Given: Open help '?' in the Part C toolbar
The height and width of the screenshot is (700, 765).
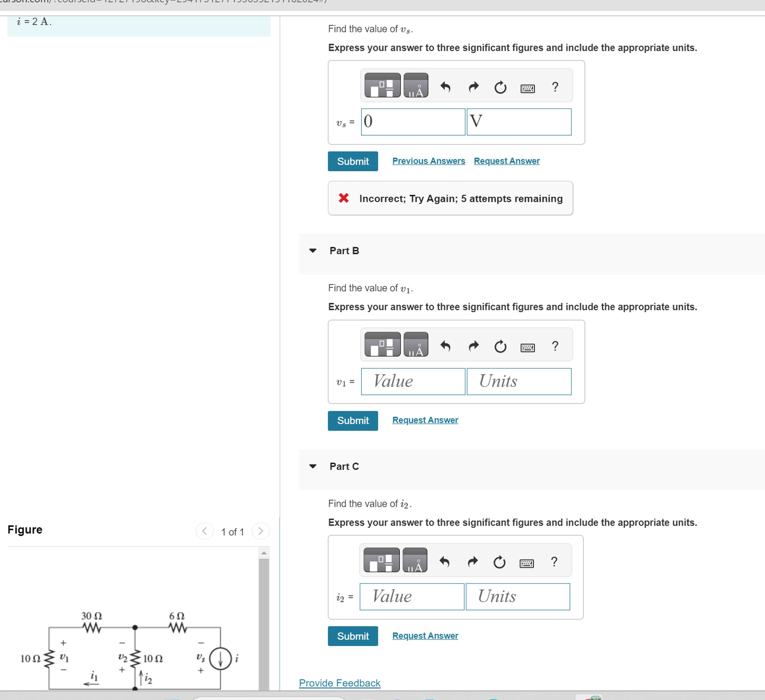Looking at the screenshot, I should [x=555, y=562].
